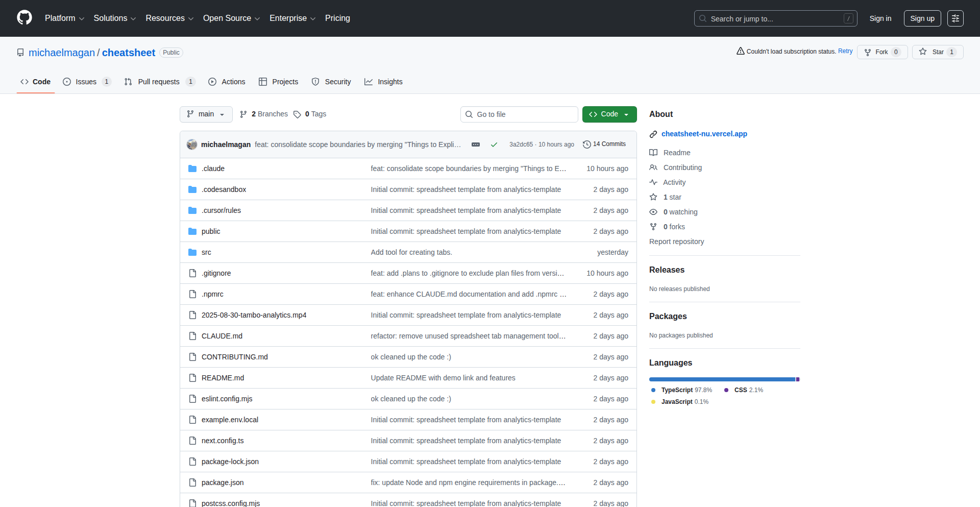
Task: Click the michaelmagan avatar in commit row
Action: [192, 144]
